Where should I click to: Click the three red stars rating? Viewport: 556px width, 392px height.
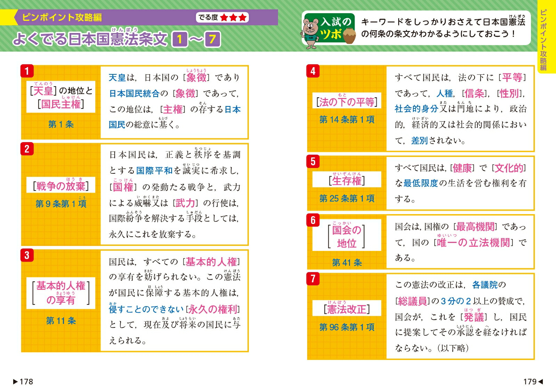pyautogui.click(x=233, y=17)
